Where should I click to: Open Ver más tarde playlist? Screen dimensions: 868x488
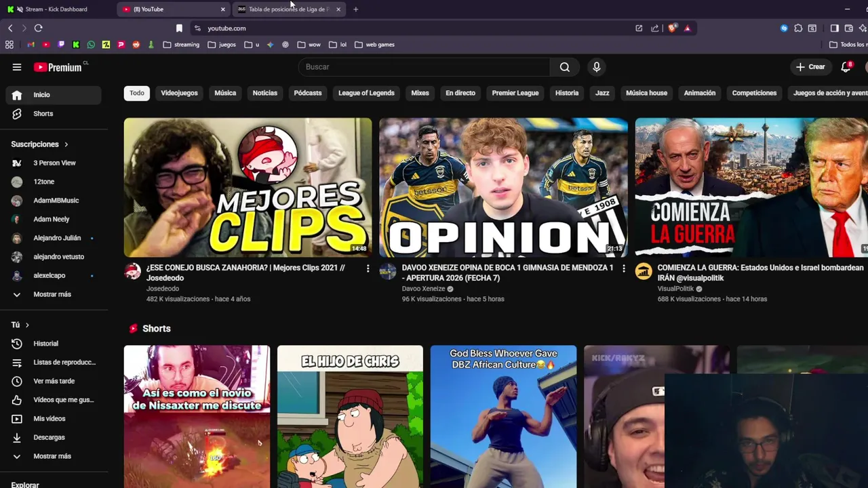pyautogui.click(x=54, y=381)
